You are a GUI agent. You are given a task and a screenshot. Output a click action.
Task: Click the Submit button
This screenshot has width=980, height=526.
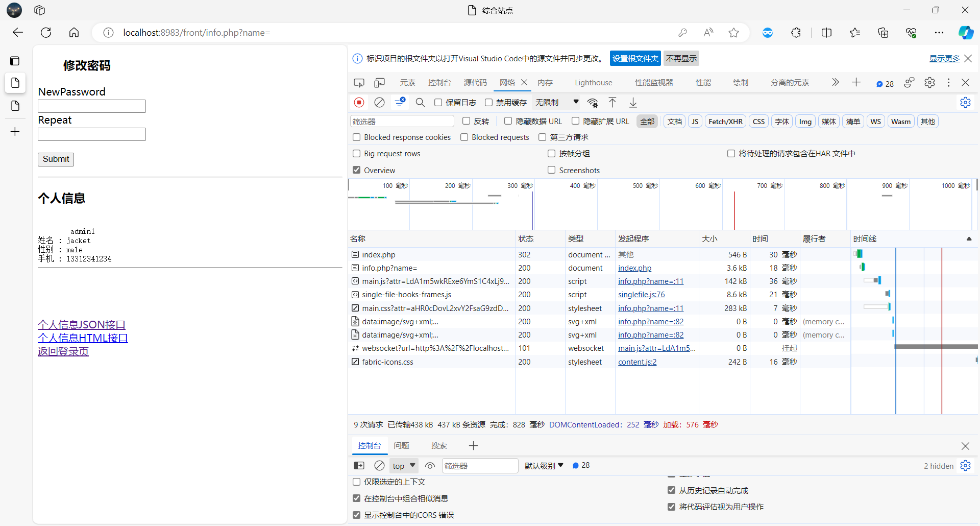56,159
